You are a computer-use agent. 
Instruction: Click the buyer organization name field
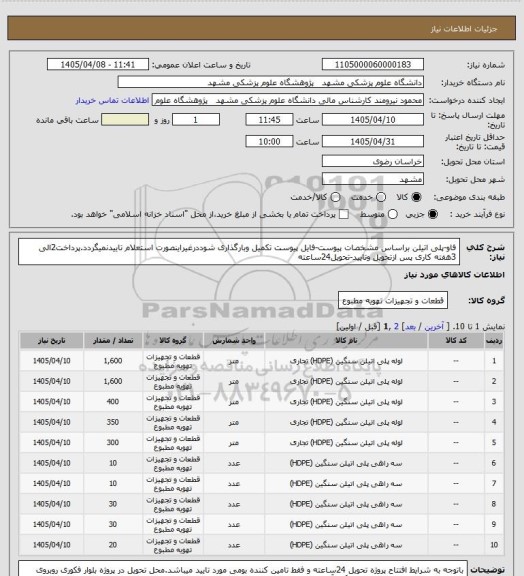270,82
